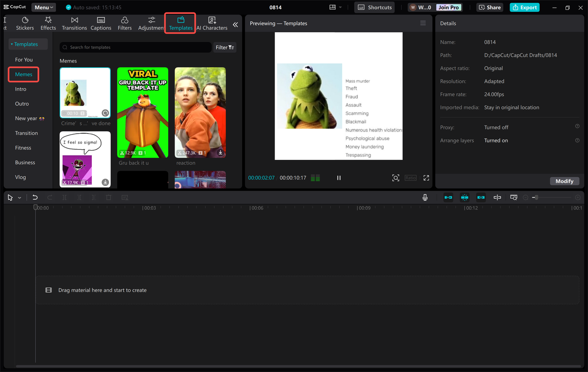Collapse the templates panel with the double-chevron
Viewport: 588px width, 372px height.
(235, 25)
